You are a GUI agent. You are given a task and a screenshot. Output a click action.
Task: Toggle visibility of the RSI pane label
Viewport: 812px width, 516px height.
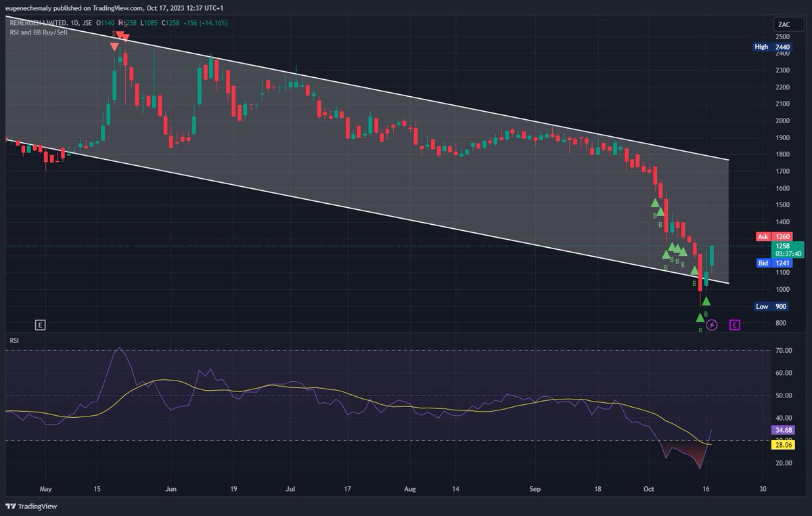point(13,341)
